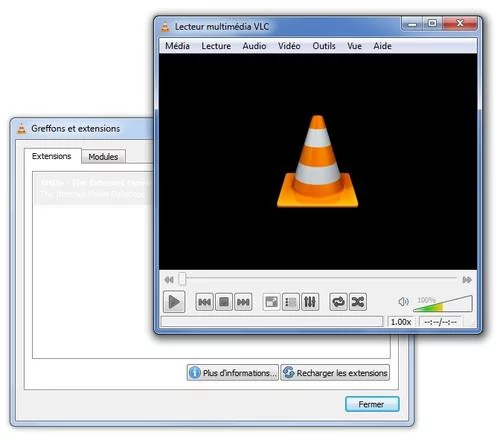
Task: Open extended settings equalizer icon
Action: [x=310, y=302]
